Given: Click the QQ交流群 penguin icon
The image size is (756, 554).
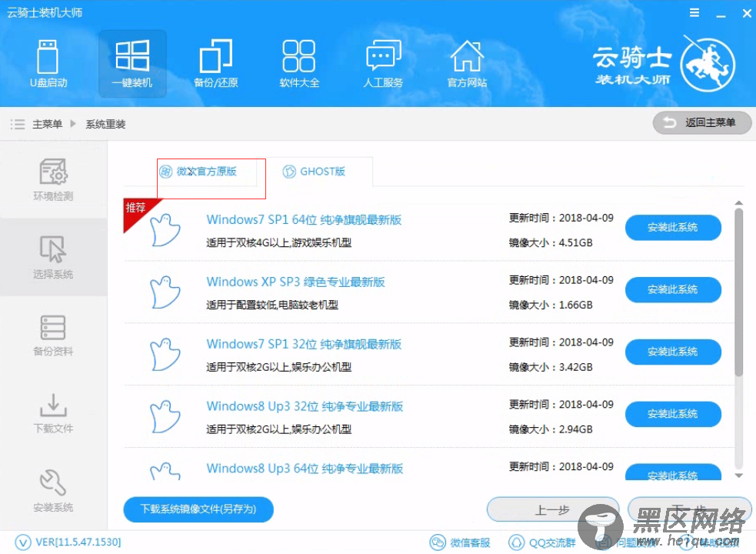Looking at the screenshot, I should 516,543.
